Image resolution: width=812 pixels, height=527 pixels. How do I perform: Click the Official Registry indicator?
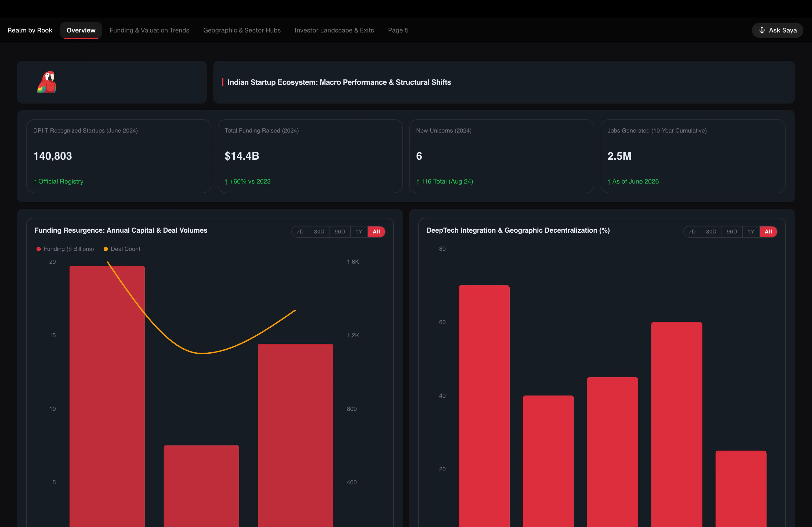click(x=58, y=182)
